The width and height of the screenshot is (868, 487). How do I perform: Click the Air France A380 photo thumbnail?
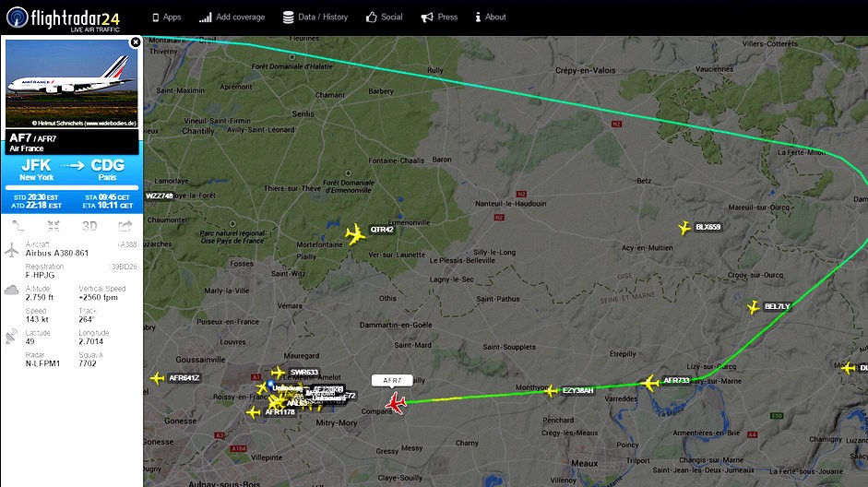click(72, 84)
